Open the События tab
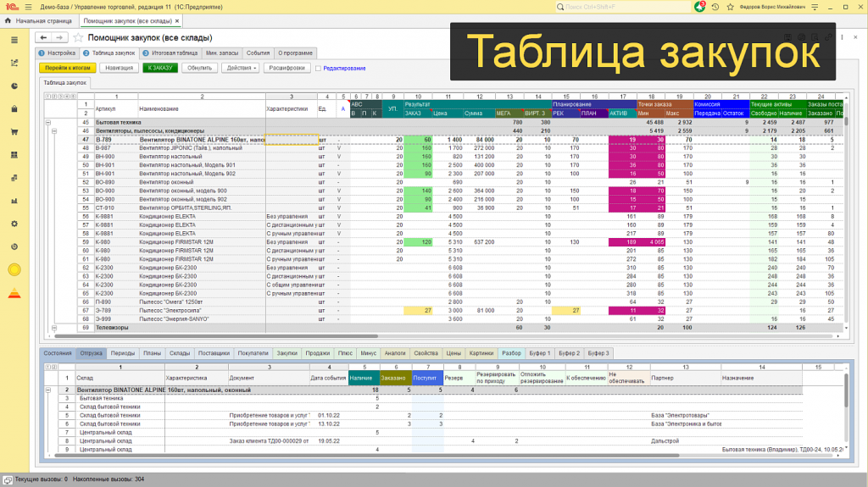Viewport: 868px width, 487px height. tap(258, 53)
